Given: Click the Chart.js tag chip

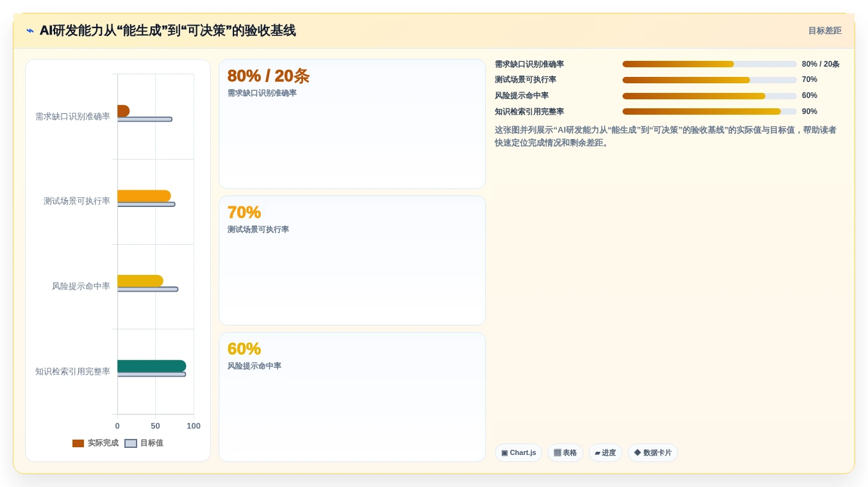Looking at the screenshot, I should pos(519,453).
